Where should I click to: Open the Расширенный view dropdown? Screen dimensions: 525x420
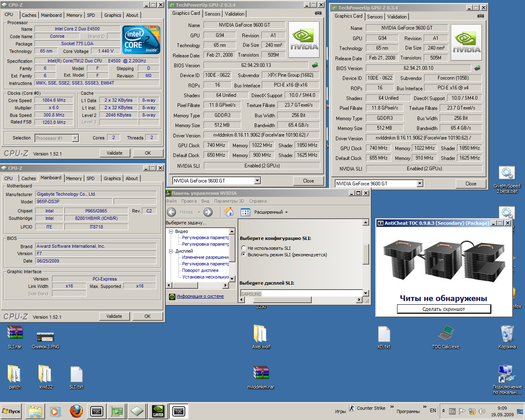[x=286, y=212]
